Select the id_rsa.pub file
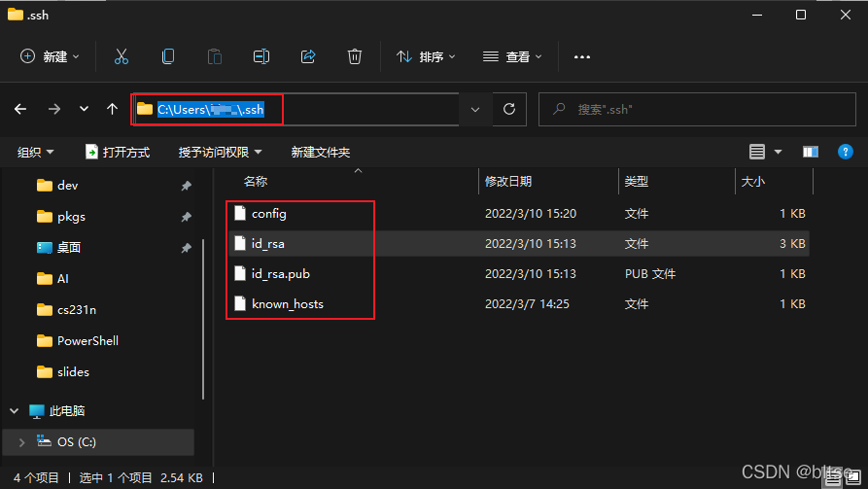This screenshot has width=868, height=489. click(281, 273)
